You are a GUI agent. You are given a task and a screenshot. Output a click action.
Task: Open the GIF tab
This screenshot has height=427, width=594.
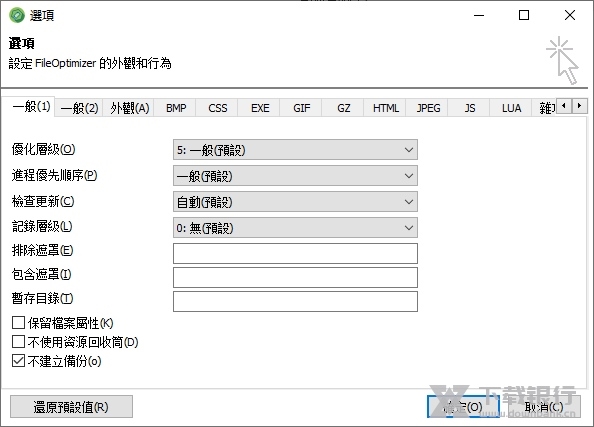tap(302, 108)
